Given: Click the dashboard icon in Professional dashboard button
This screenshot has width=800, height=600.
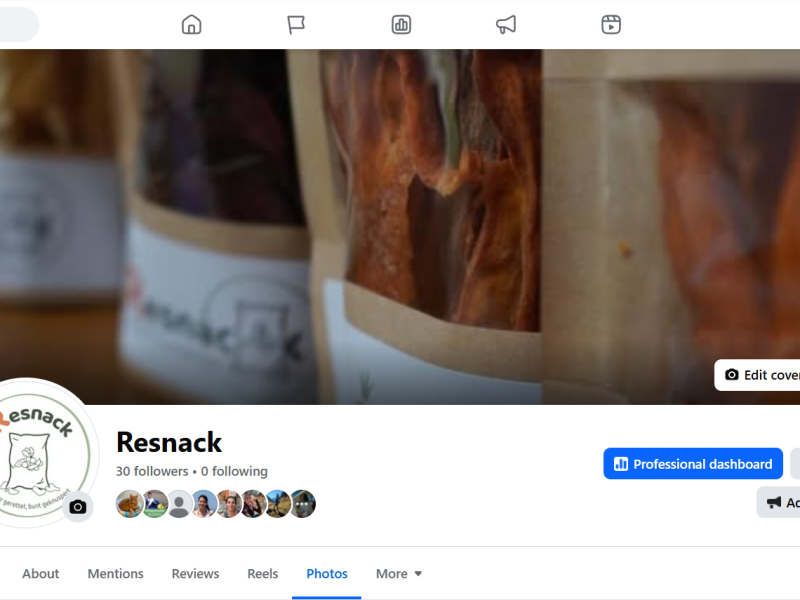Looking at the screenshot, I should click(x=621, y=463).
